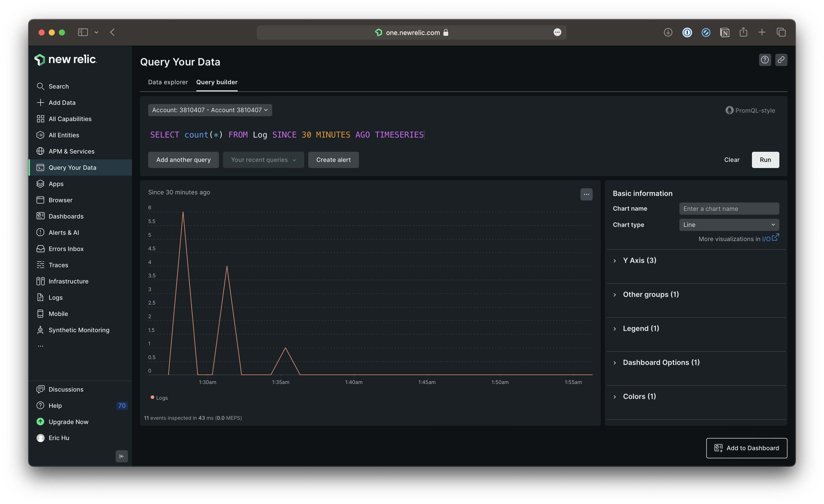
Task: Open Logs in the sidebar menu
Action: (56, 297)
